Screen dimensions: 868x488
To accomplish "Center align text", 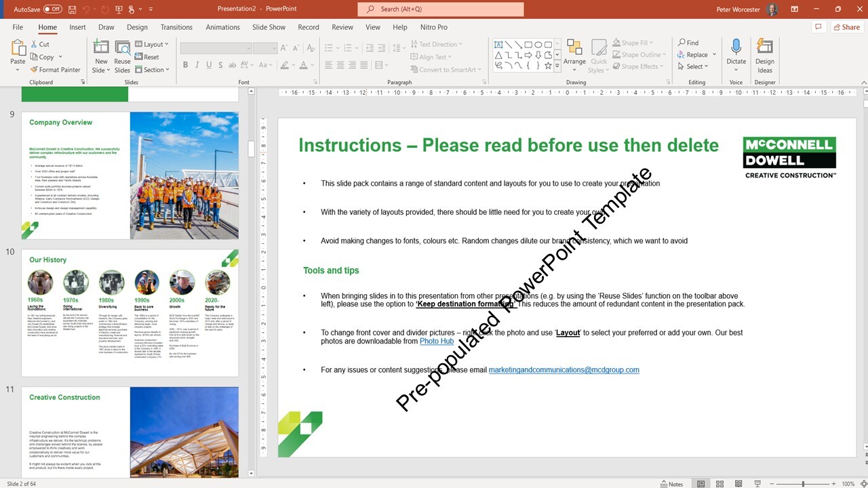I will click(340, 65).
